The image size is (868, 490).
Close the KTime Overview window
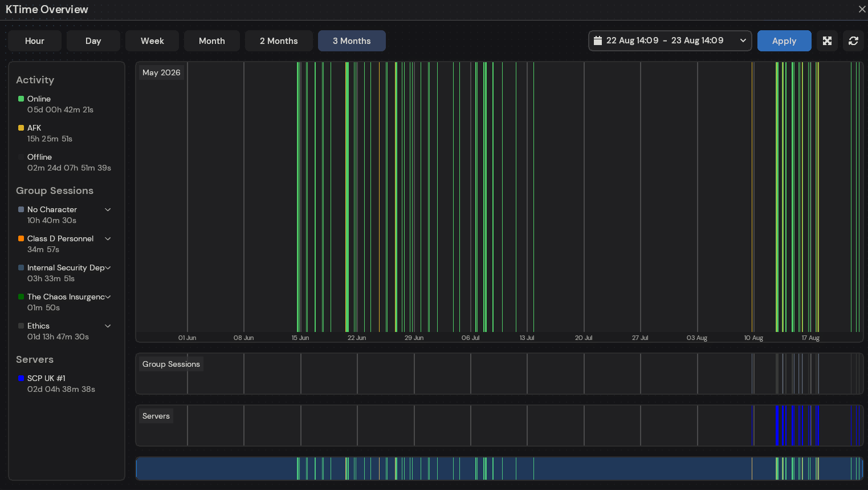point(862,9)
